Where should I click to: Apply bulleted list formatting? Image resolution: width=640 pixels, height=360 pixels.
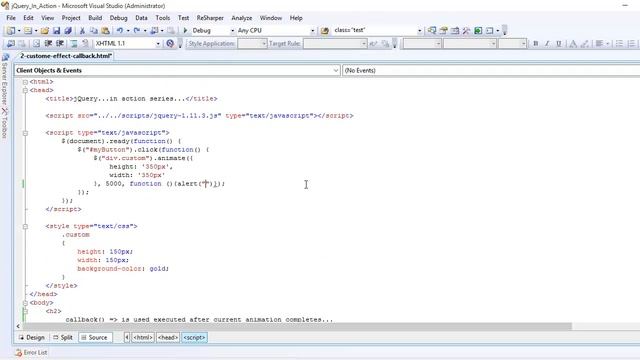point(619,43)
